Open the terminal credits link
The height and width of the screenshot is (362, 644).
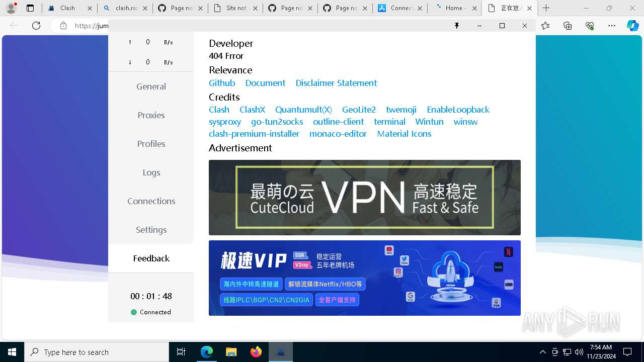[x=389, y=122]
